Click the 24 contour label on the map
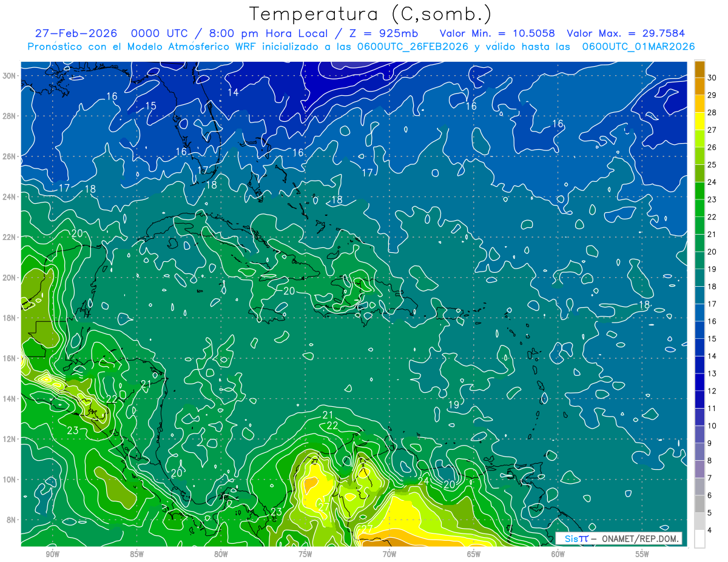This screenshot has width=728, height=562. pyautogui.click(x=423, y=481)
